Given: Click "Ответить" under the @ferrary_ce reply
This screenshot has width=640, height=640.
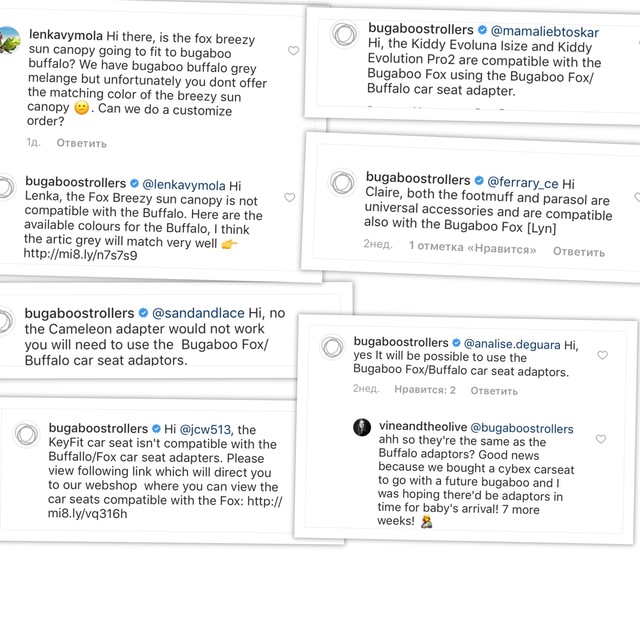Looking at the screenshot, I should pyautogui.click(x=579, y=251).
